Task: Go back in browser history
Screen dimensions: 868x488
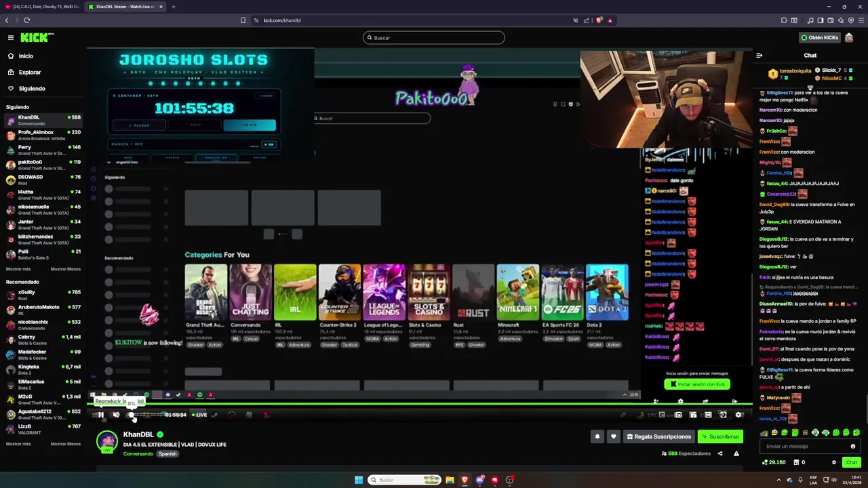Action: [x=7, y=20]
